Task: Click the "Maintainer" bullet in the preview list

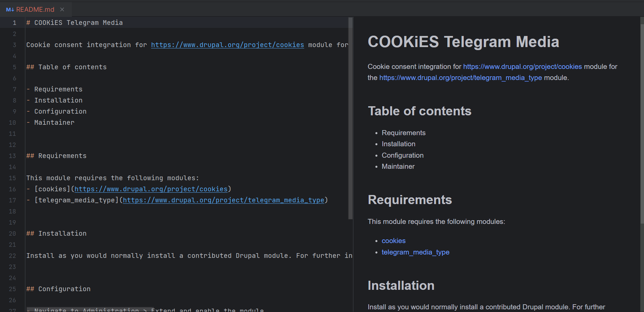Action: (398, 166)
